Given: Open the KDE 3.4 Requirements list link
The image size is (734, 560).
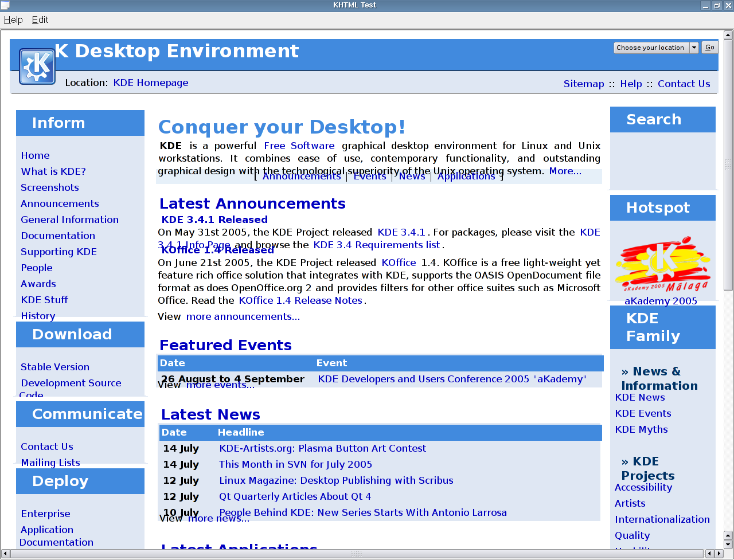Looking at the screenshot, I should pos(377,245).
